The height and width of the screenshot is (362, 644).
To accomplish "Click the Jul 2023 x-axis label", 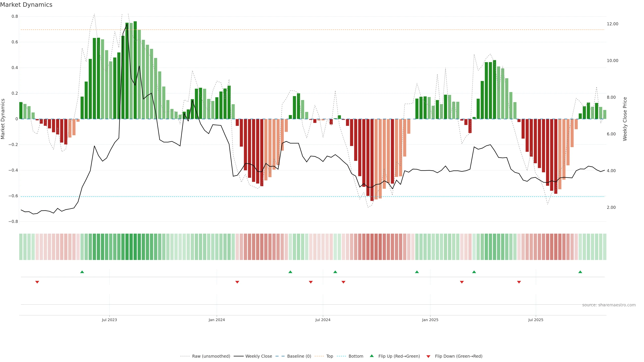I will 109,320.
